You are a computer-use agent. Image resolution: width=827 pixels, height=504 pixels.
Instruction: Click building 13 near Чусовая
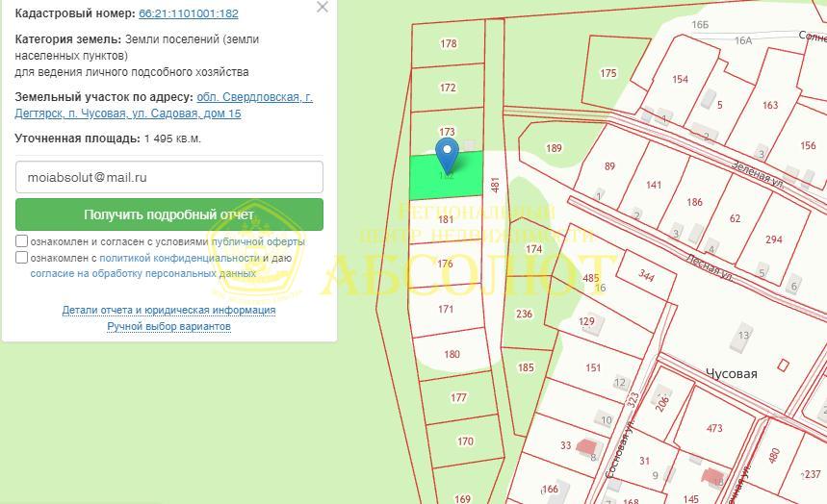(x=743, y=336)
